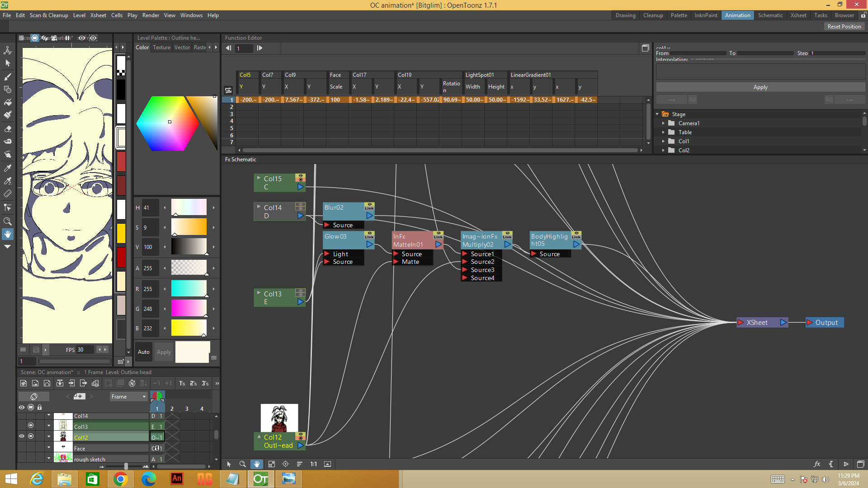
Task: Select the yellow palette style swatch
Action: 121,233
